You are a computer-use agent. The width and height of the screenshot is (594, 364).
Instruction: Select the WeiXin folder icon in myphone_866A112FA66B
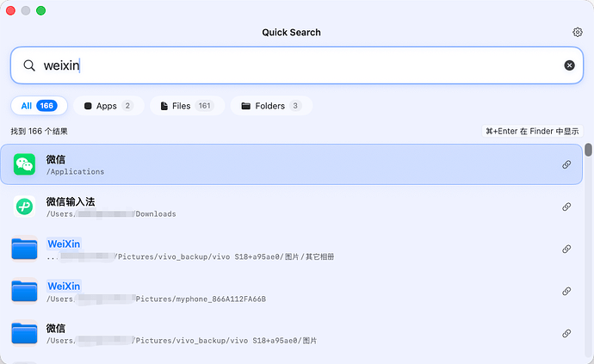click(x=24, y=291)
